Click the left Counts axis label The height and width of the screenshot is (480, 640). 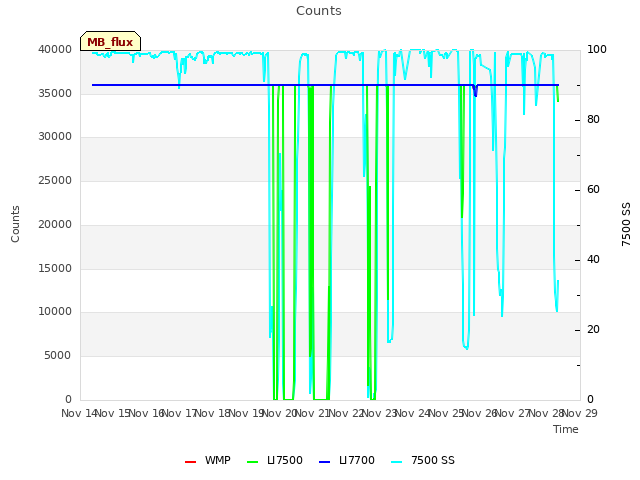tap(15, 224)
